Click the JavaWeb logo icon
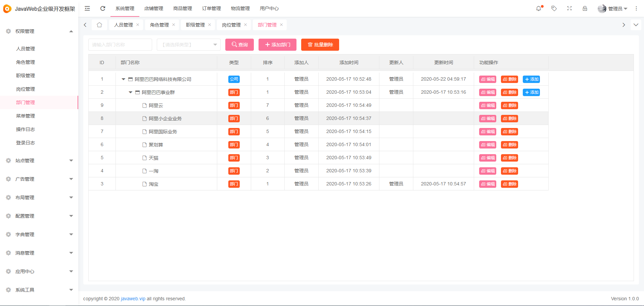This screenshot has height=306, width=644. (x=7, y=8)
